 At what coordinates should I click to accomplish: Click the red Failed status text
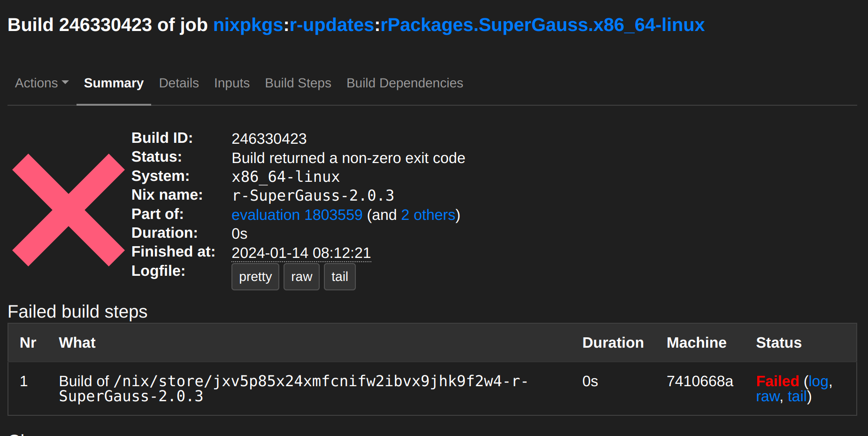pyautogui.click(x=777, y=381)
